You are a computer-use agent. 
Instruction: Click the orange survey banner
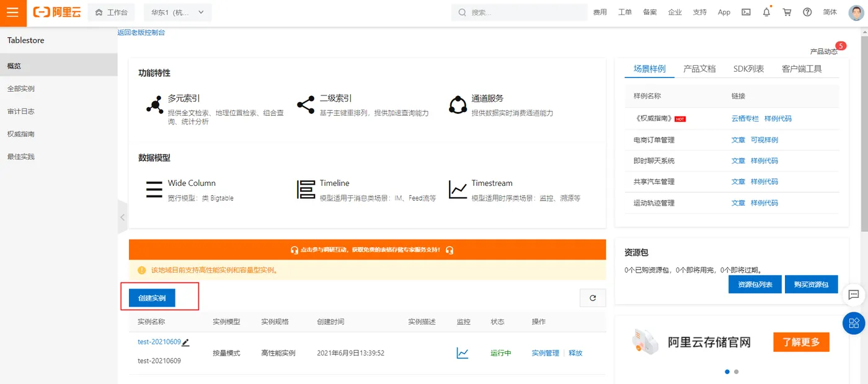(367, 250)
